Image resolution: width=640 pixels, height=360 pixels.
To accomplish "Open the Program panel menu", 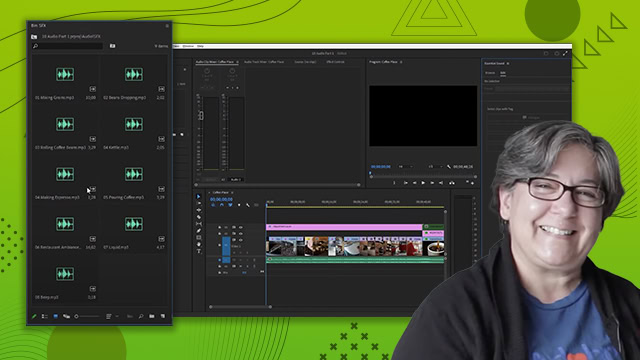I will (x=401, y=62).
